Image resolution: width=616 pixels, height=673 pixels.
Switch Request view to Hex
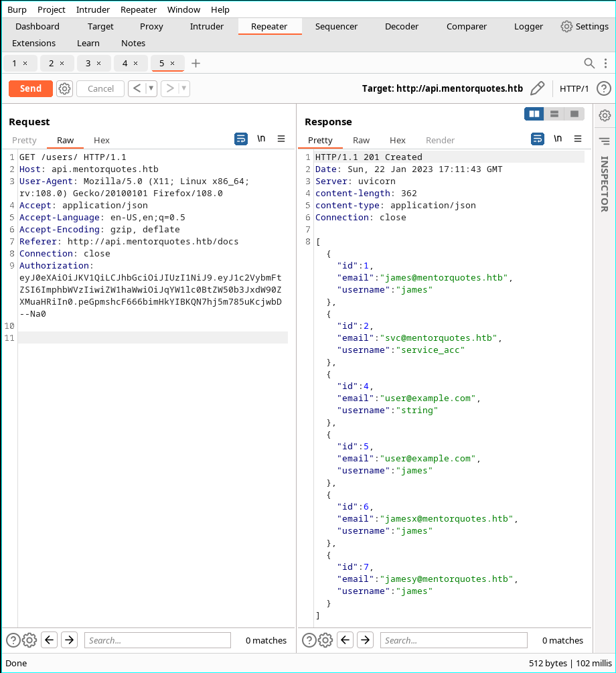tap(102, 141)
